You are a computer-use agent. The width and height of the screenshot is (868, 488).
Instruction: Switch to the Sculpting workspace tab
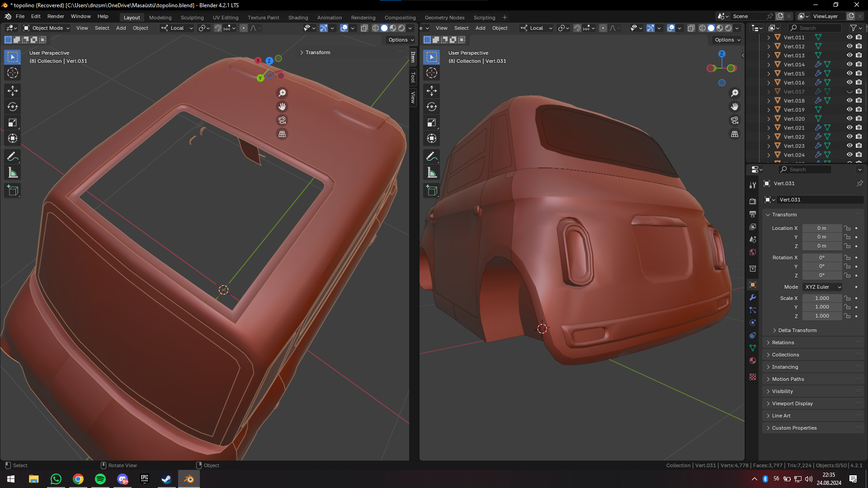(x=192, y=18)
